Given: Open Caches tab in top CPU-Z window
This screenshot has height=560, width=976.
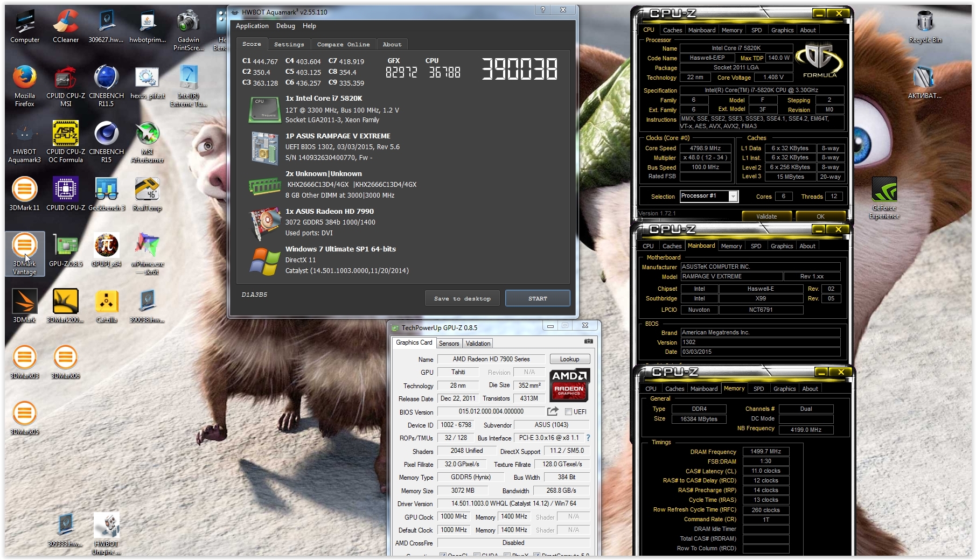Looking at the screenshot, I should (672, 30).
